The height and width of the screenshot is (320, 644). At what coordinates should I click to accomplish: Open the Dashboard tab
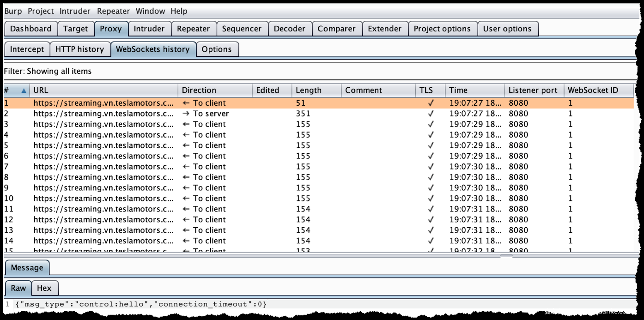[30, 29]
